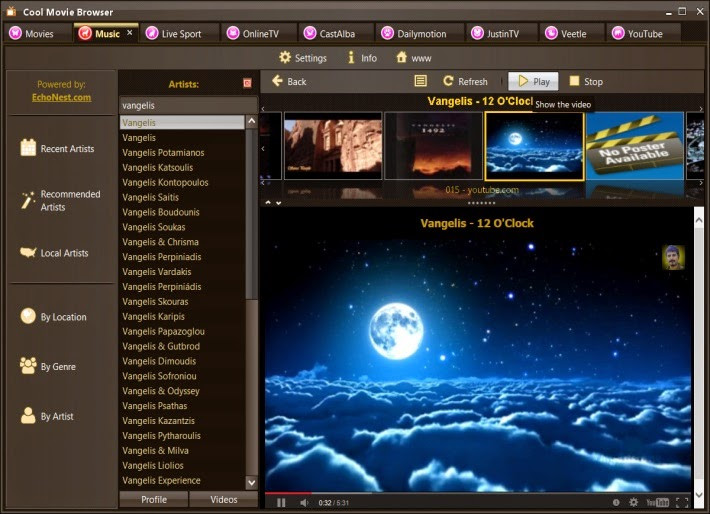Open the www home link
710x514 pixels.
[414, 58]
